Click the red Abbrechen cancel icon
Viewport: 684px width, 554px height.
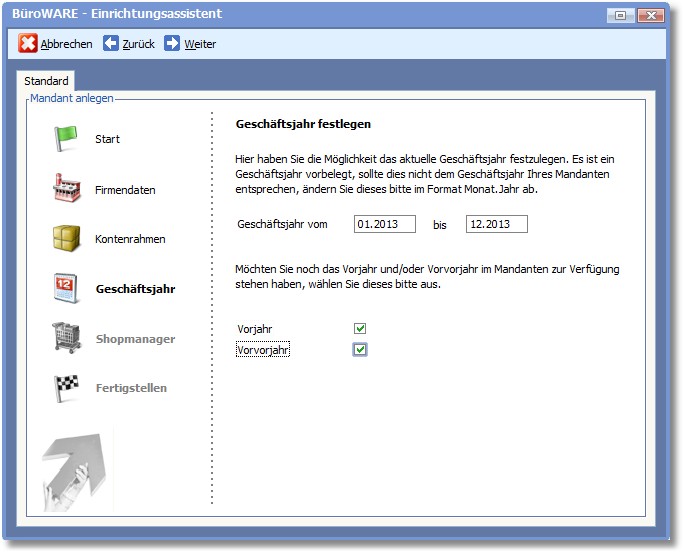click(27, 44)
